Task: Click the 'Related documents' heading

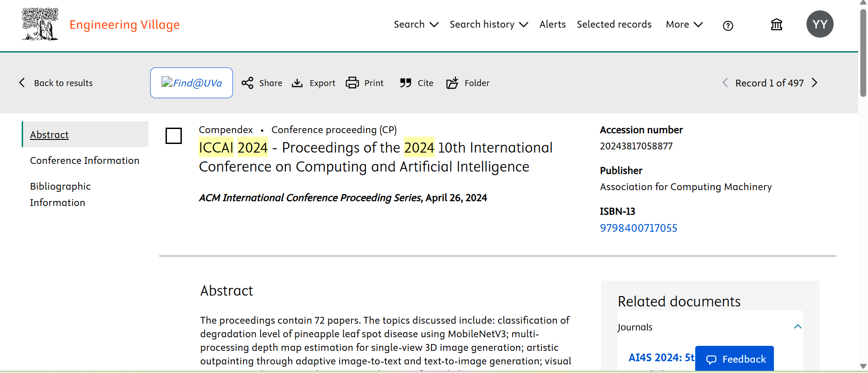Action: pyautogui.click(x=679, y=301)
